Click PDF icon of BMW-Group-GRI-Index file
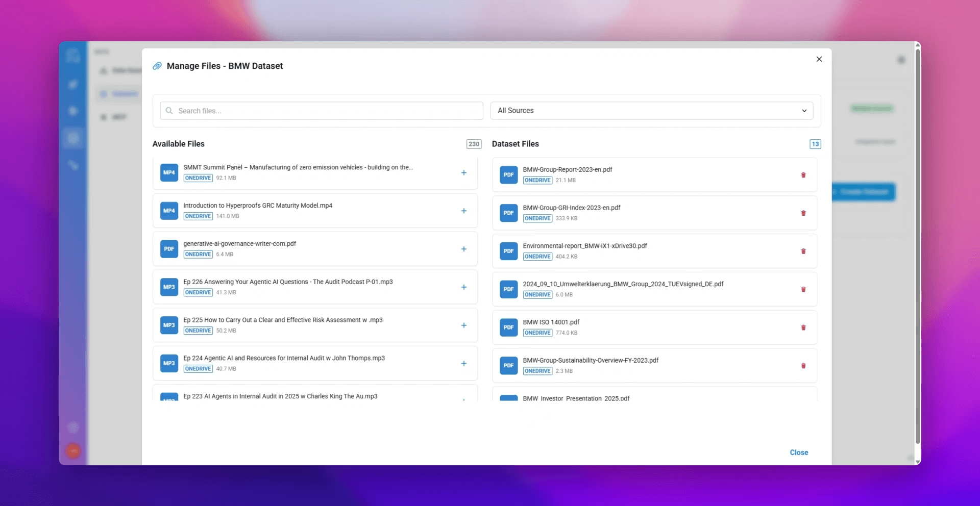The image size is (980, 506). pos(508,213)
